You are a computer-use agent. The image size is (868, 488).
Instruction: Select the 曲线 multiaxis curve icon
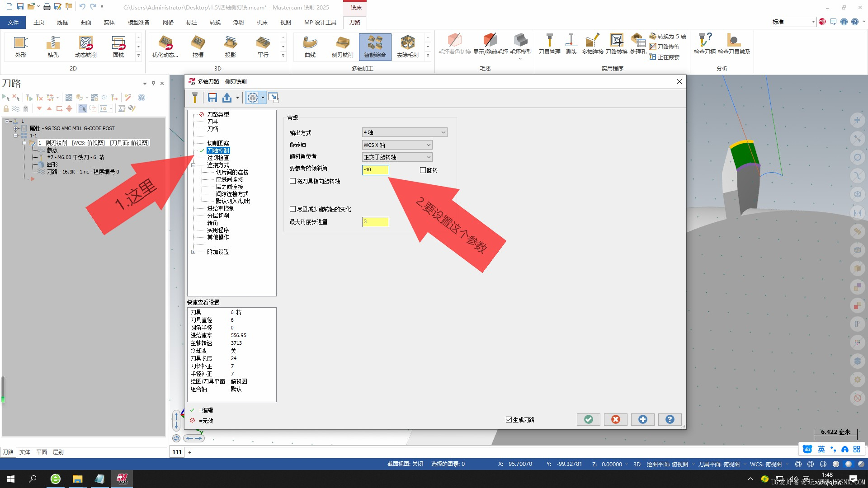pos(310,47)
